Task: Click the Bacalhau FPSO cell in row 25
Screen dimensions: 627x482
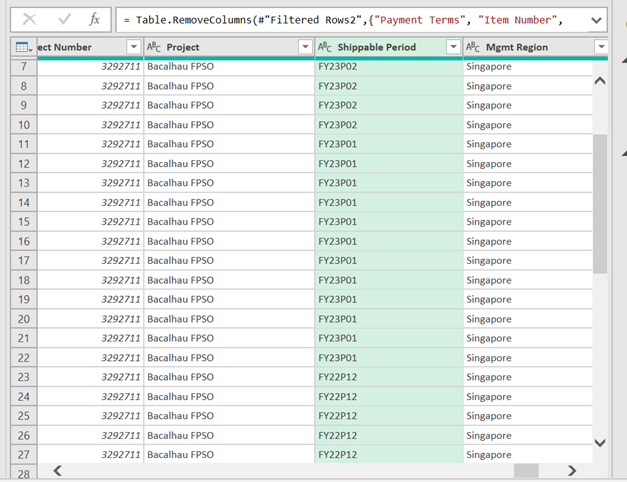Action: (x=229, y=416)
